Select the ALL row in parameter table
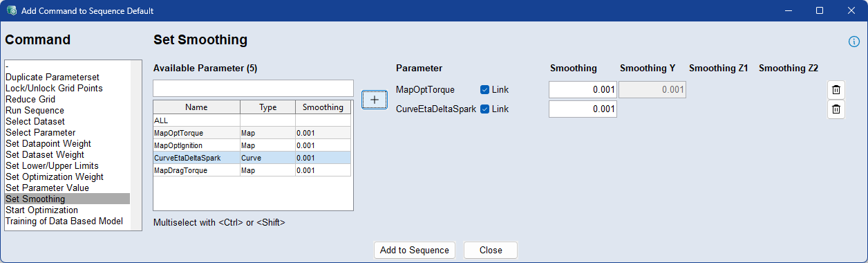Image resolution: width=868 pixels, height=263 pixels. 252,120
